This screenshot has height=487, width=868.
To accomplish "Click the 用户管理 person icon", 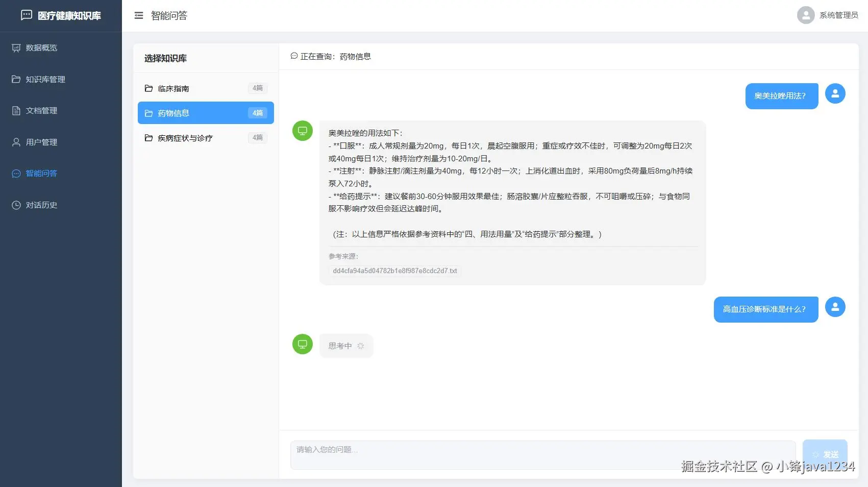I will coord(16,142).
